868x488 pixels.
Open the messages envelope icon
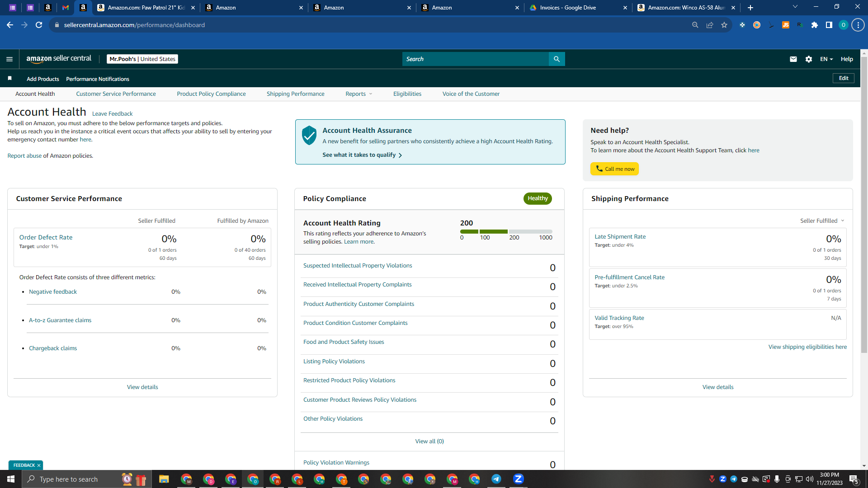pos(793,59)
